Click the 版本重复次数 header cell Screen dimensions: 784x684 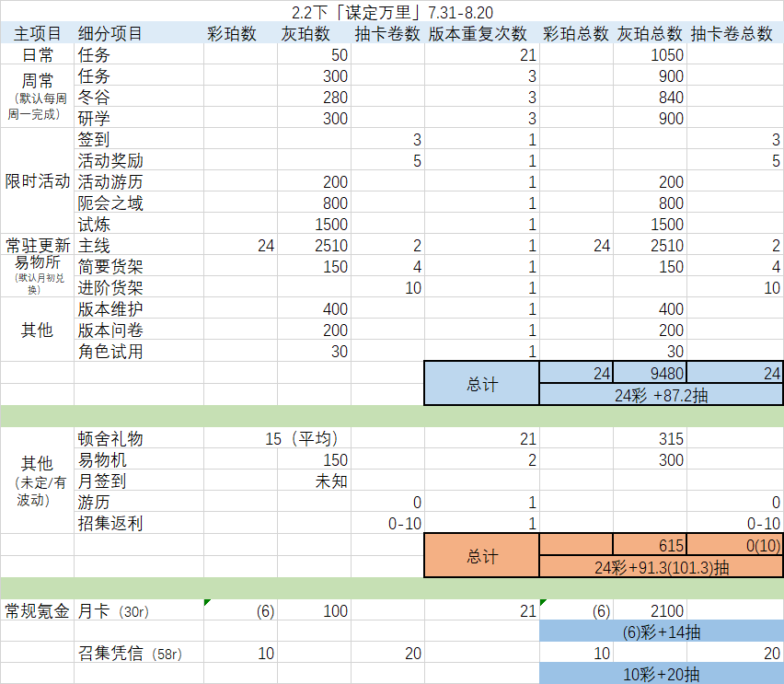point(482,33)
